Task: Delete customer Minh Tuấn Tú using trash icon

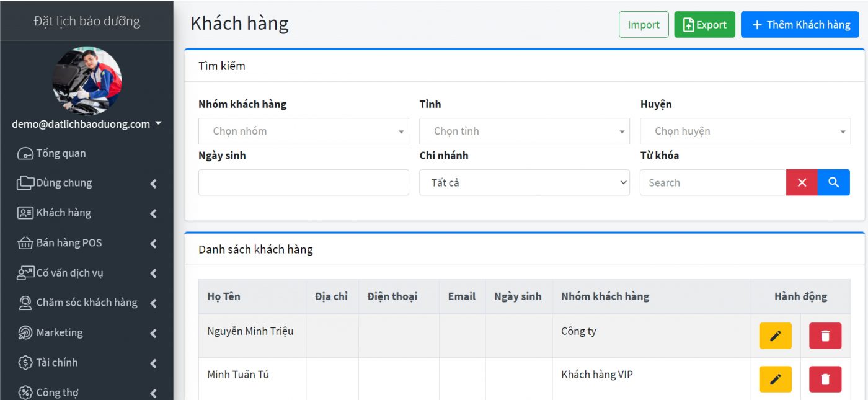Action: tap(825, 378)
